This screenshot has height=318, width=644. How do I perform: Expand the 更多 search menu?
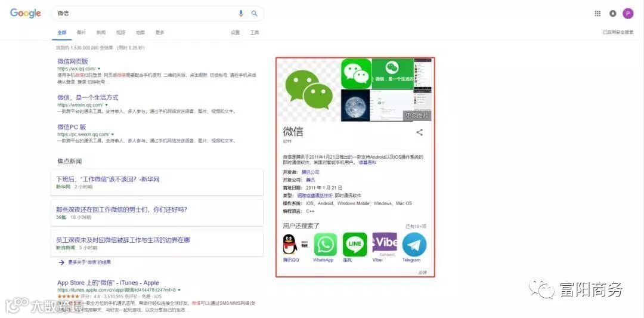160,32
